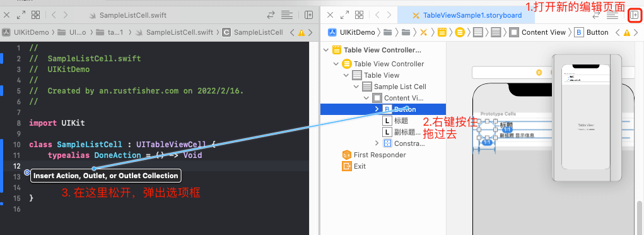Click the Add Editor button in the left pane
This screenshot has width=644, height=235.
[x=309, y=15]
